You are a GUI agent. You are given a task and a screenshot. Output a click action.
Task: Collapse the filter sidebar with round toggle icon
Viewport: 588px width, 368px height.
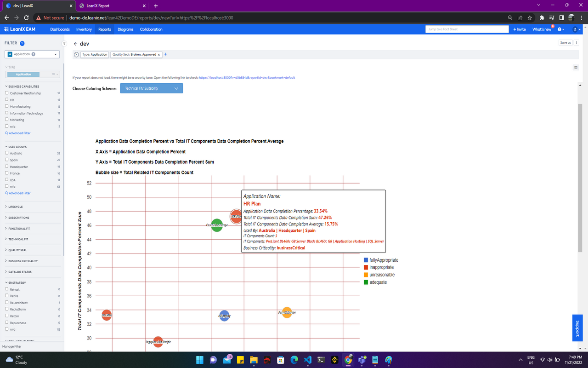pyautogui.click(x=64, y=44)
